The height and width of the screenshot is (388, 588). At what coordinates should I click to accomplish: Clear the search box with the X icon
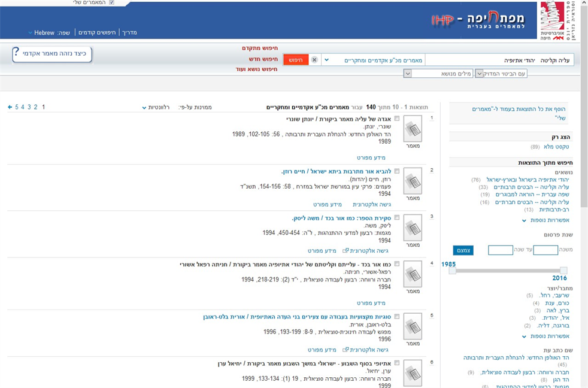(x=314, y=60)
